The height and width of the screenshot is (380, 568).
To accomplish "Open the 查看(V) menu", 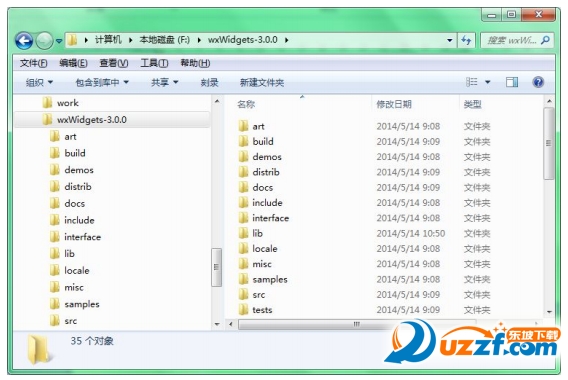I will (x=114, y=63).
